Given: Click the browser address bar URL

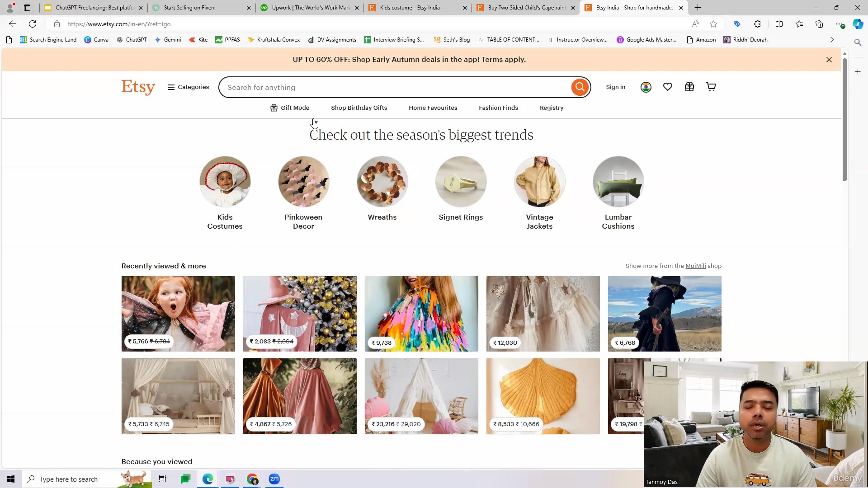Looking at the screenshot, I should 119,24.
